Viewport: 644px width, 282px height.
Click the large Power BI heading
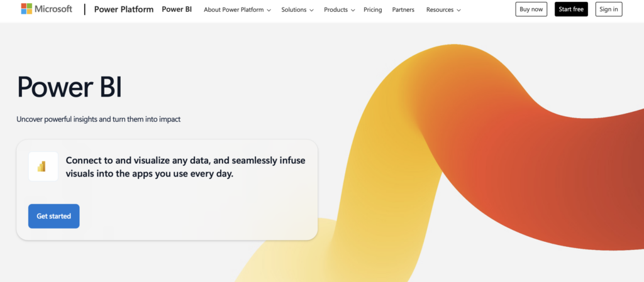(x=69, y=87)
